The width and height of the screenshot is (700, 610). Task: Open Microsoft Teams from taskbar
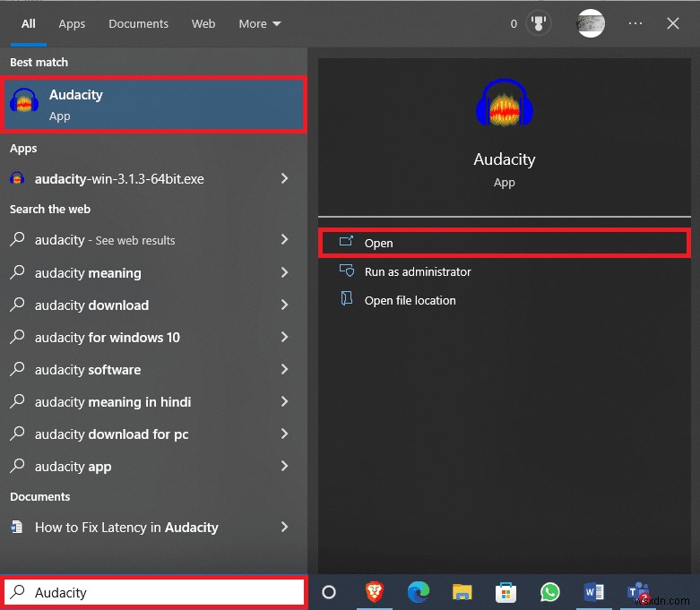pos(637,592)
